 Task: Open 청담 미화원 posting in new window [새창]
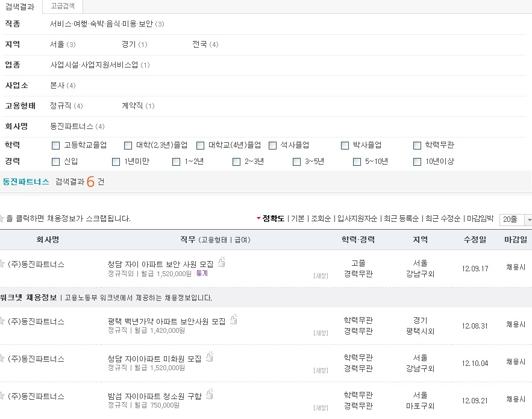tap(321, 370)
